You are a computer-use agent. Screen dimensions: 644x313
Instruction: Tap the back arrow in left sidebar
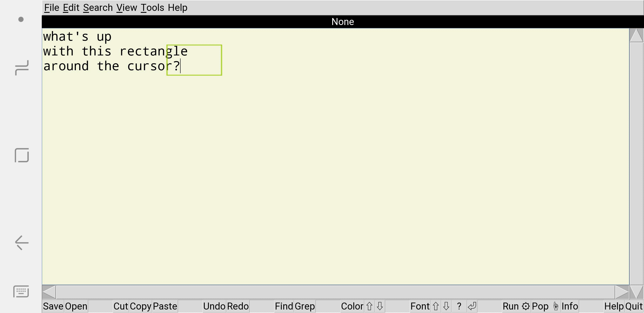(x=22, y=243)
